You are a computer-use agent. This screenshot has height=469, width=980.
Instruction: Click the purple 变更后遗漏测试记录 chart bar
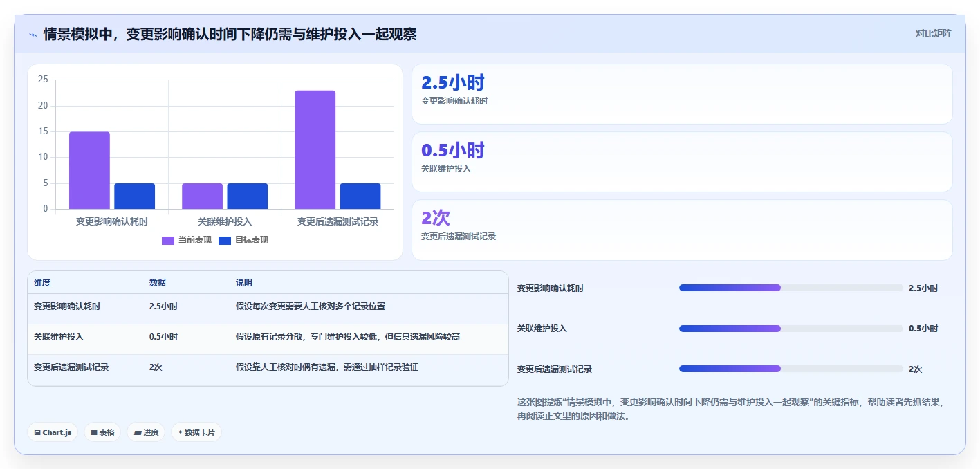315,149
